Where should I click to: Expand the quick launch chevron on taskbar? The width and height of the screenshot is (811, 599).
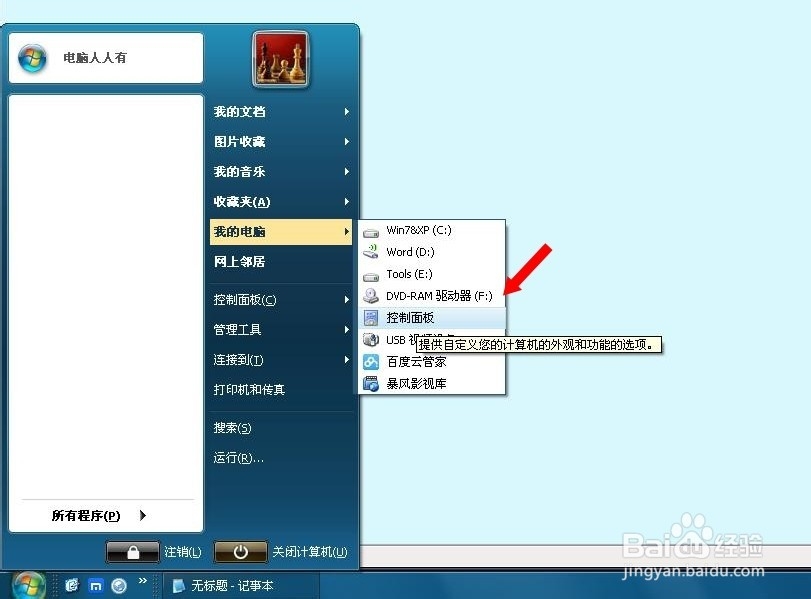pyautogui.click(x=143, y=583)
